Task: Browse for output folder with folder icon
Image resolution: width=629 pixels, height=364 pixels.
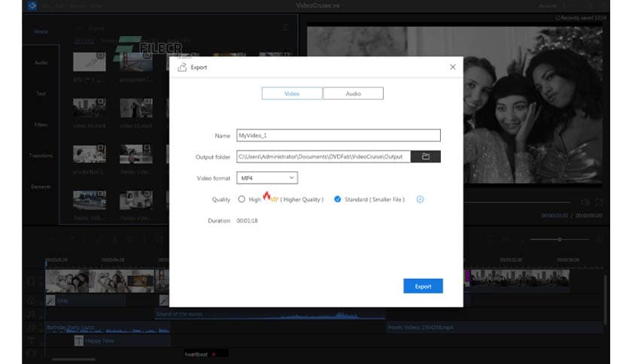Action: click(x=426, y=156)
